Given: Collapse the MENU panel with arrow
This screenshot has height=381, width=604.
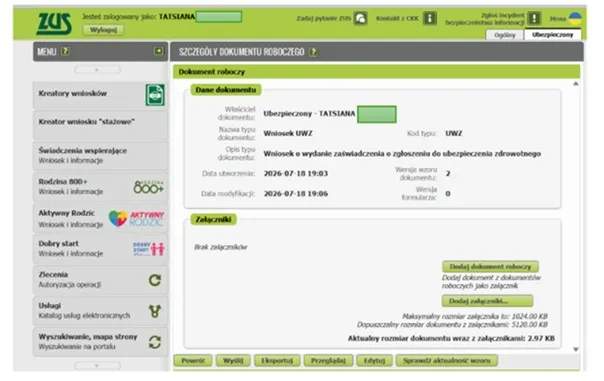Looking at the screenshot, I should 158,51.
